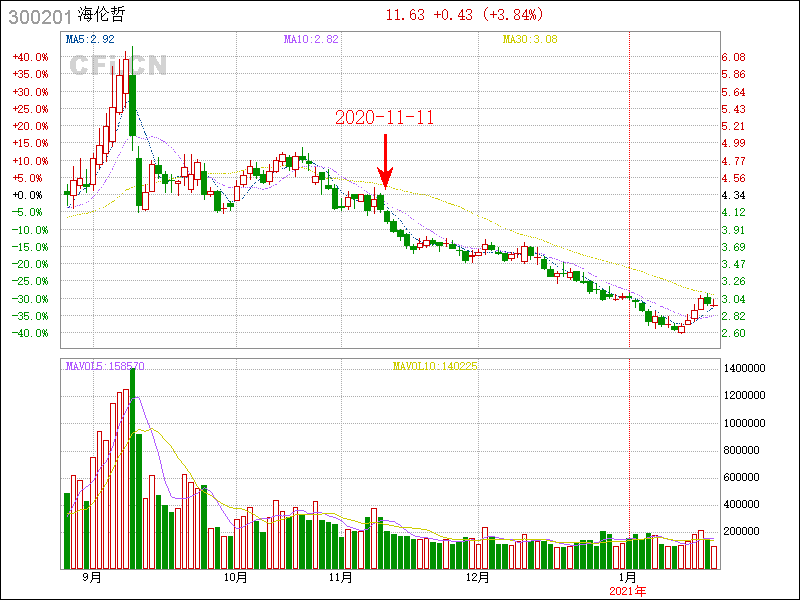Click the red arrow marking 2020-11-11
The image size is (800, 600).
click(385, 160)
